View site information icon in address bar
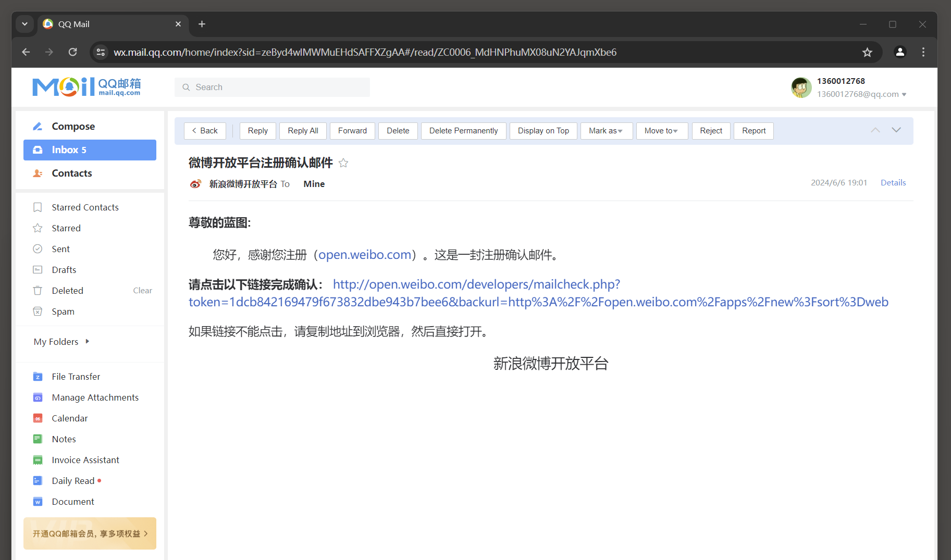The height and width of the screenshot is (560, 951). click(x=101, y=52)
